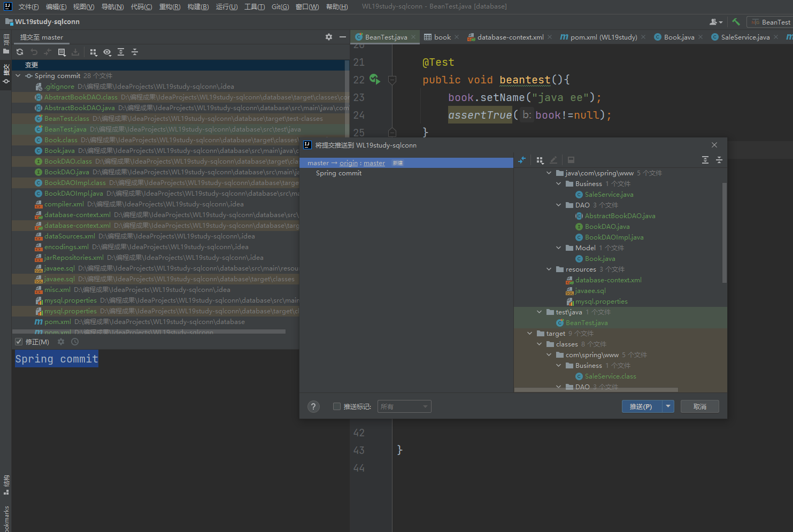Click WL19study-sqlconn project breadcrumb
Viewport: 793px width, 532px height.
pyautogui.click(x=47, y=21)
